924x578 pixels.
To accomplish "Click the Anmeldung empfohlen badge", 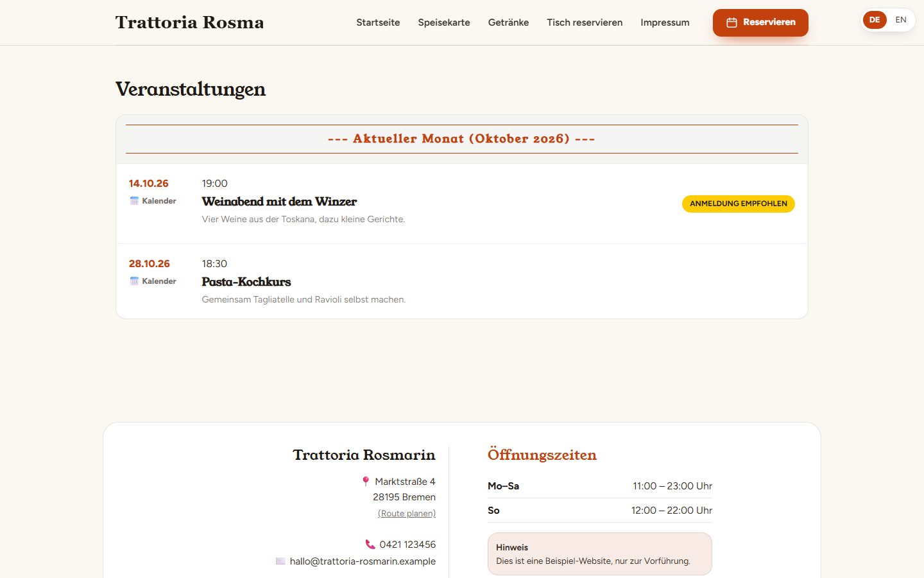I will (x=739, y=204).
